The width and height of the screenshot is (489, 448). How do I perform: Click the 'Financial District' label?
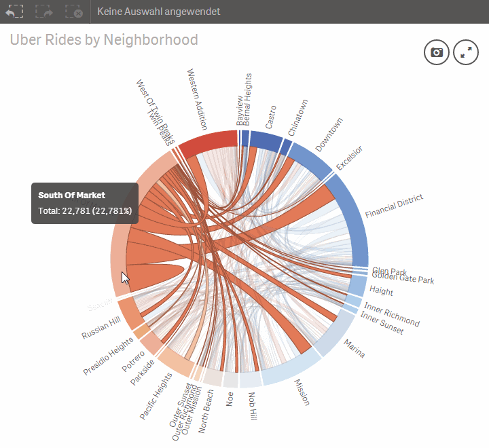point(394,206)
